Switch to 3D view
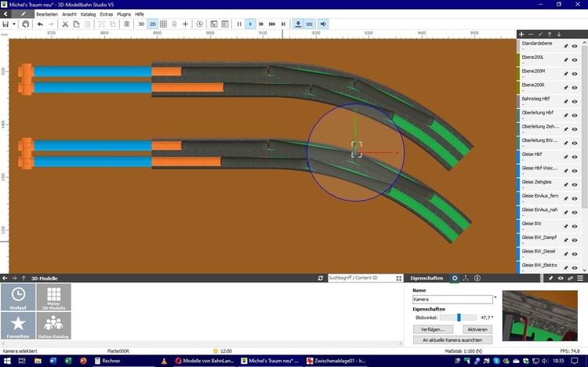This screenshot has height=367, width=588. (141, 24)
